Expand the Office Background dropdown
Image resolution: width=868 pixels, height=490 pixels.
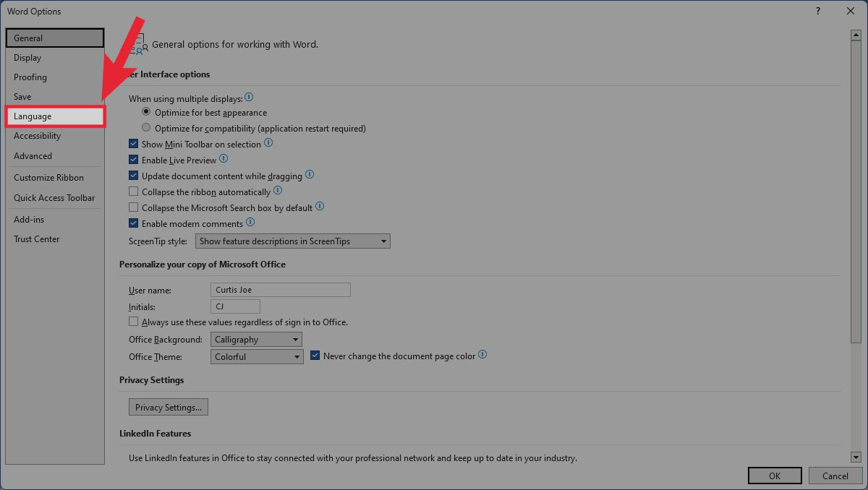point(257,340)
